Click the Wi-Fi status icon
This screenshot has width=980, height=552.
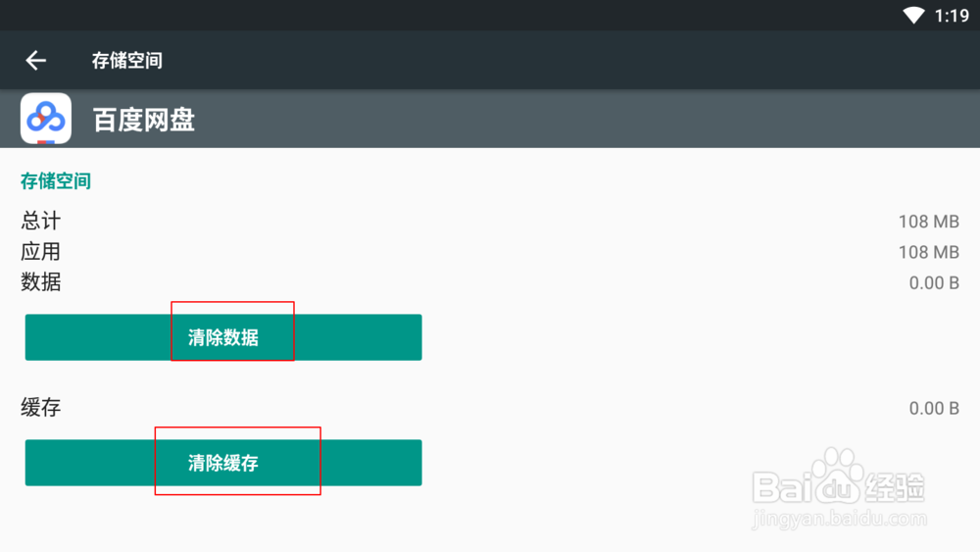913,15
